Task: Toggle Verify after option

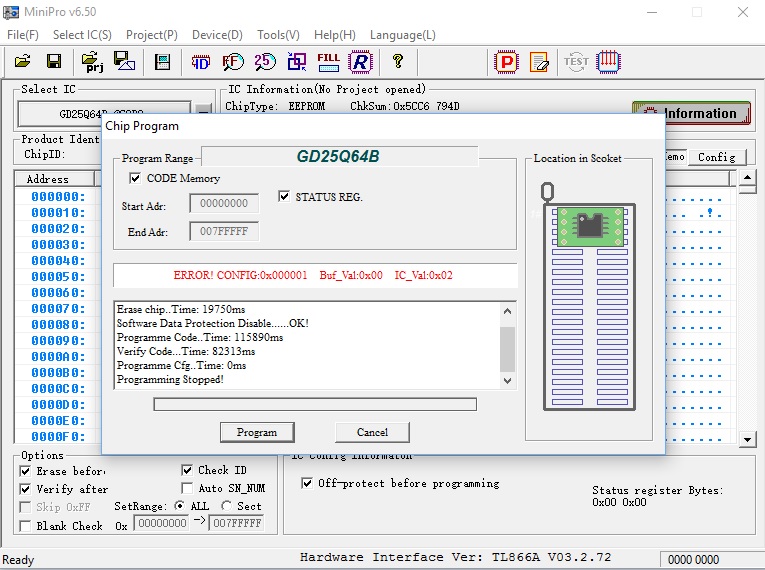Action: (x=25, y=489)
